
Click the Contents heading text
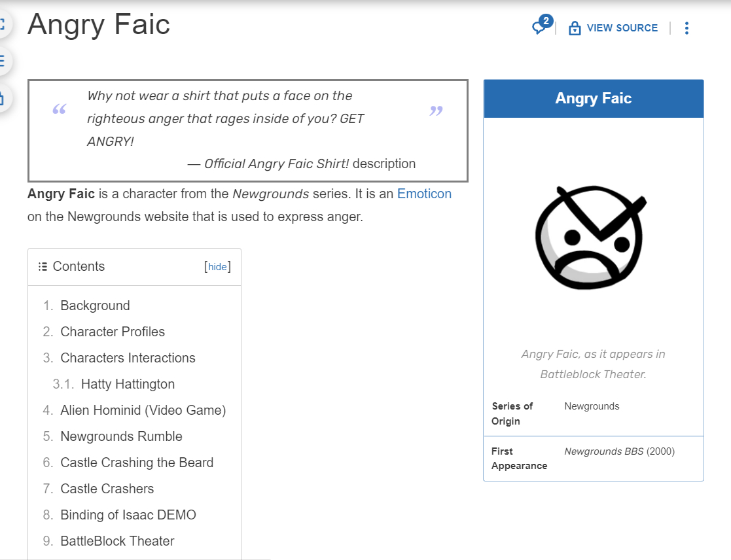pos(79,266)
